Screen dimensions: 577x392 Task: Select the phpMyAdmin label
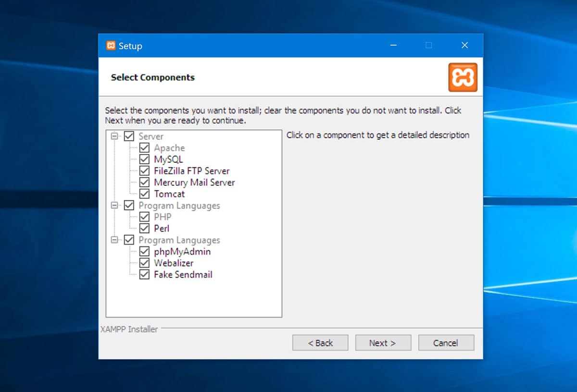pyautogui.click(x=182, y=252)
